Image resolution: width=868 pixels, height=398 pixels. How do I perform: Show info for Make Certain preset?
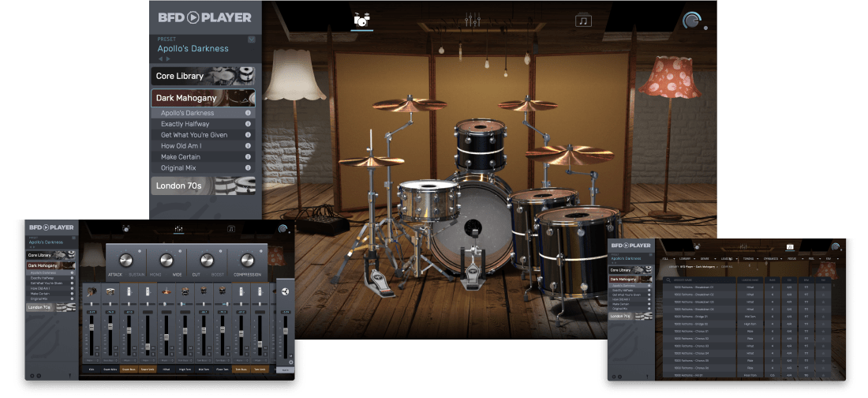tap(248, 157)
